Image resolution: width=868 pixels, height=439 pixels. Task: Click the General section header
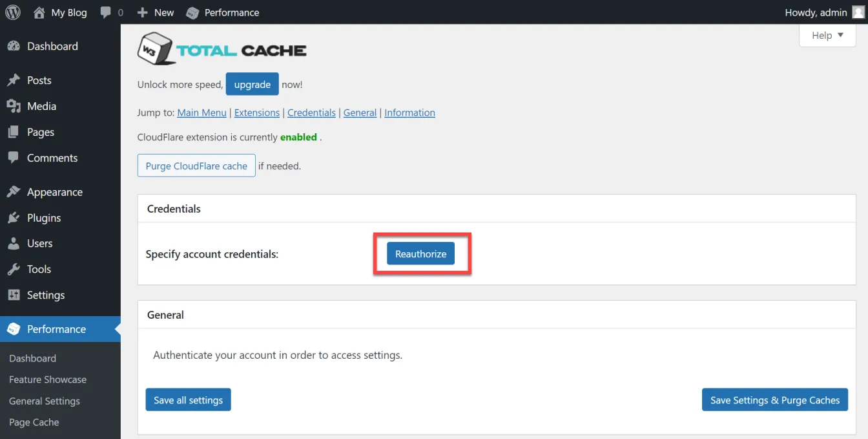click(165, 315)
